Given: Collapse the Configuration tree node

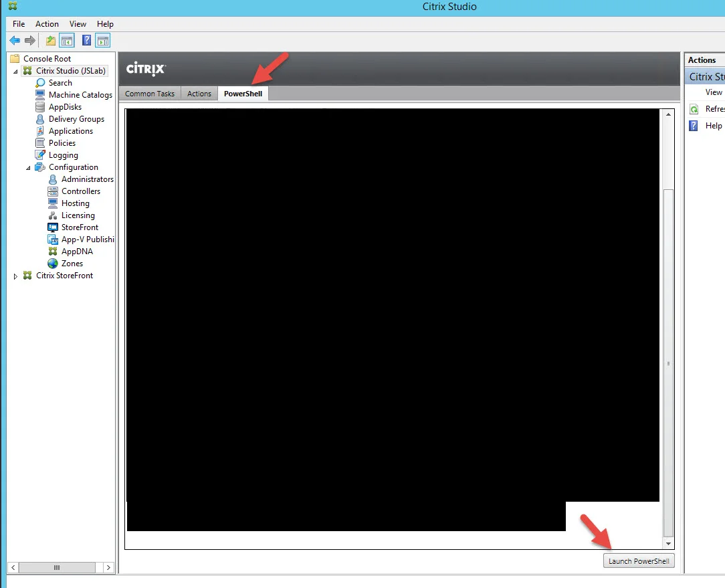Looking at the screenshot, I should (x=28, y=167).
